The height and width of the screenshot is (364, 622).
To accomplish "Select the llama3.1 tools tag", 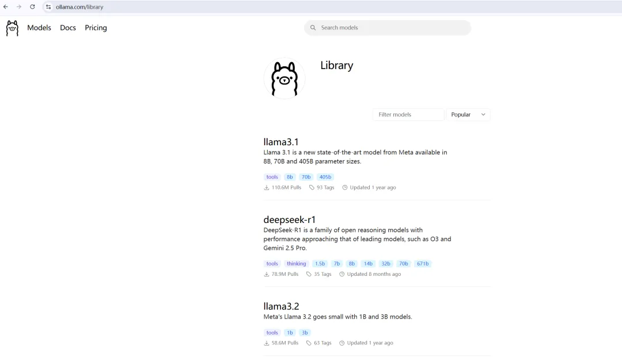I will [272, 177].
